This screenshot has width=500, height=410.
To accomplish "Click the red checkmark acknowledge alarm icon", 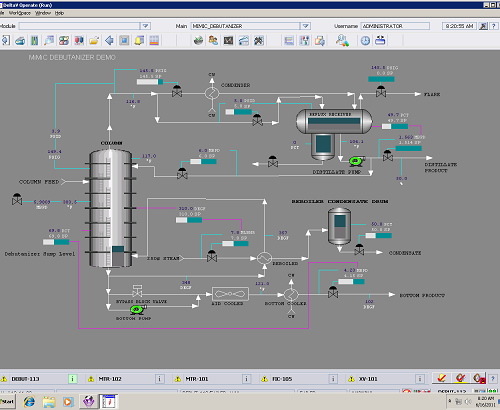I will click(x=442, y=378).
